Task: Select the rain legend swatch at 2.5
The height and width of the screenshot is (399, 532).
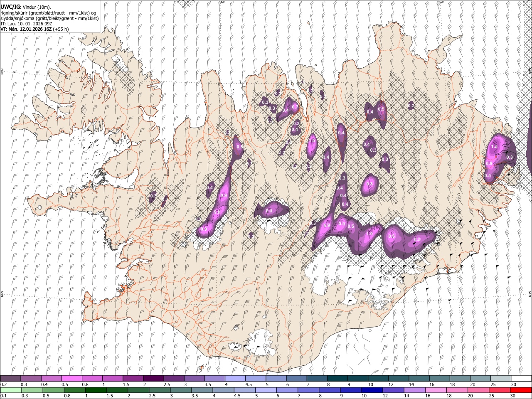Action: [159, 390]
